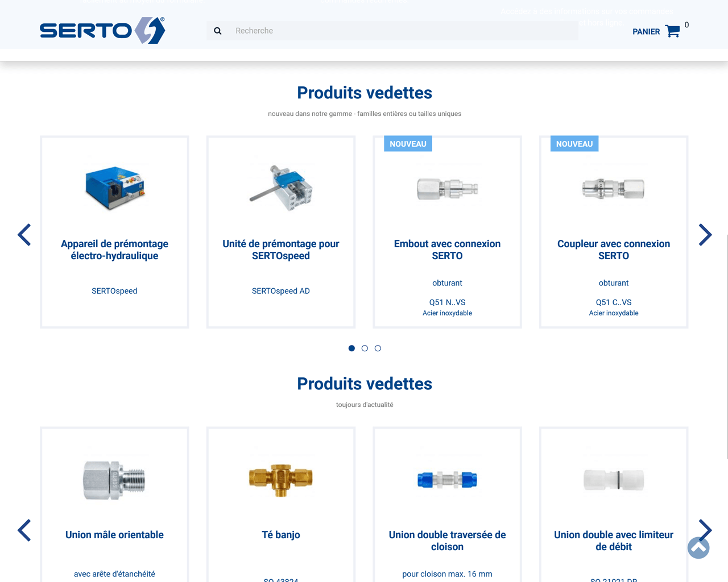
Task: Click the SERTO logo
Action: (102, 30)
